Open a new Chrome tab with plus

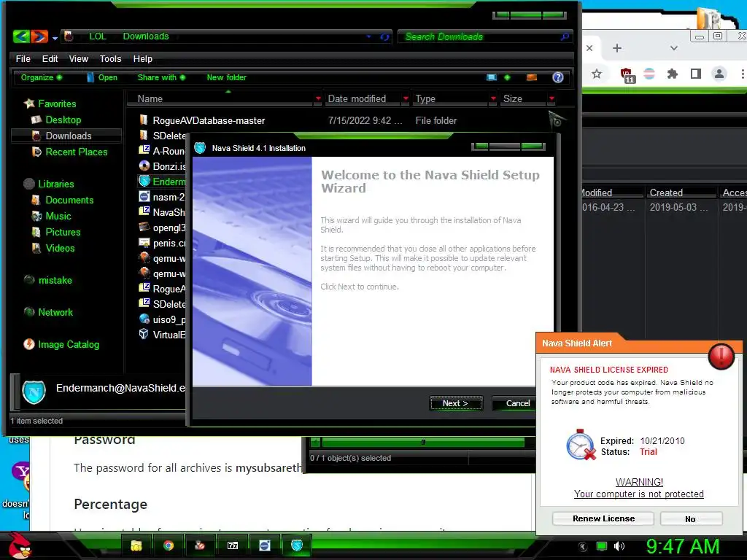tap(617, 48)
